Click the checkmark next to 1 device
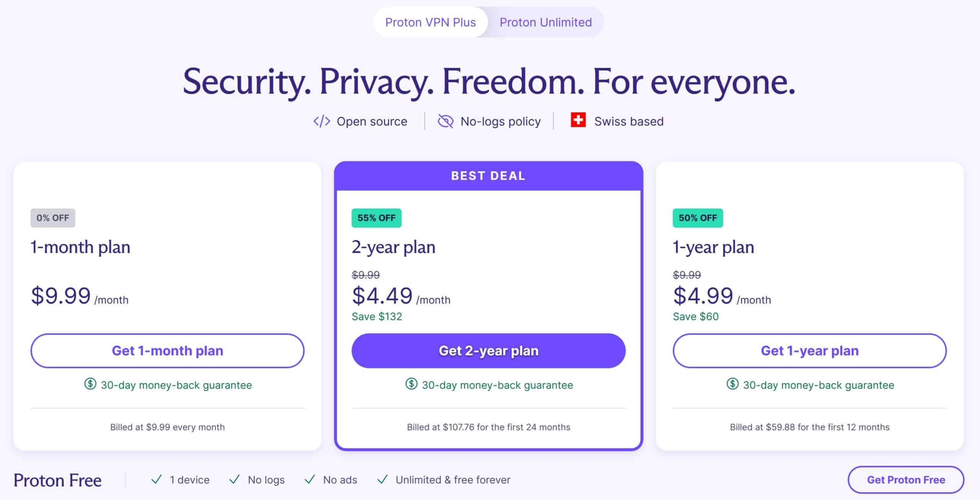Image resolution: width=980 pixels, height=500 pixels. point(157,479)
